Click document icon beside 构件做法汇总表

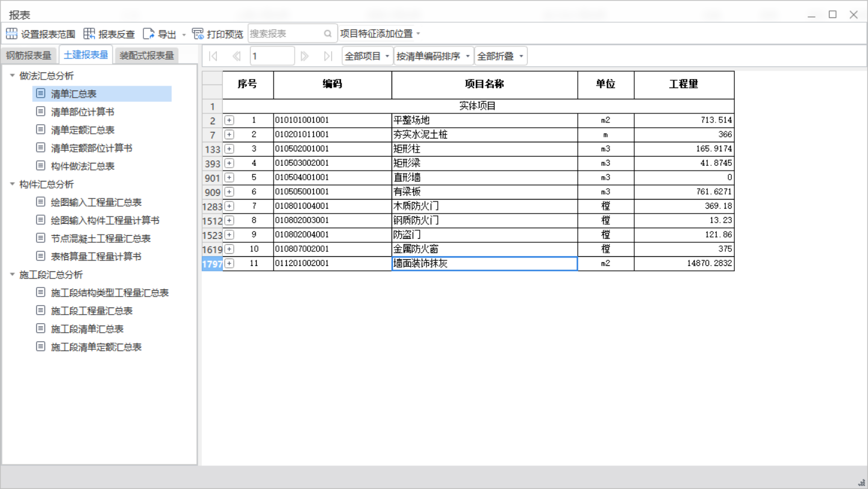coord(40,166)
